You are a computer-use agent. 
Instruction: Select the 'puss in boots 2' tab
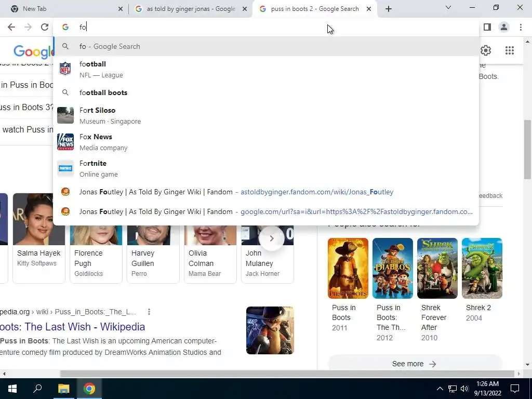pos(314,9)
